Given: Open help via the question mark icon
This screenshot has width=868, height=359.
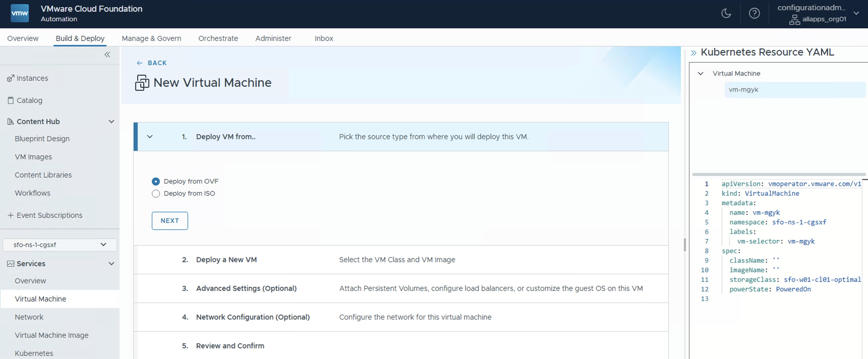Looking at the screenshot, I should click(754, 13).
